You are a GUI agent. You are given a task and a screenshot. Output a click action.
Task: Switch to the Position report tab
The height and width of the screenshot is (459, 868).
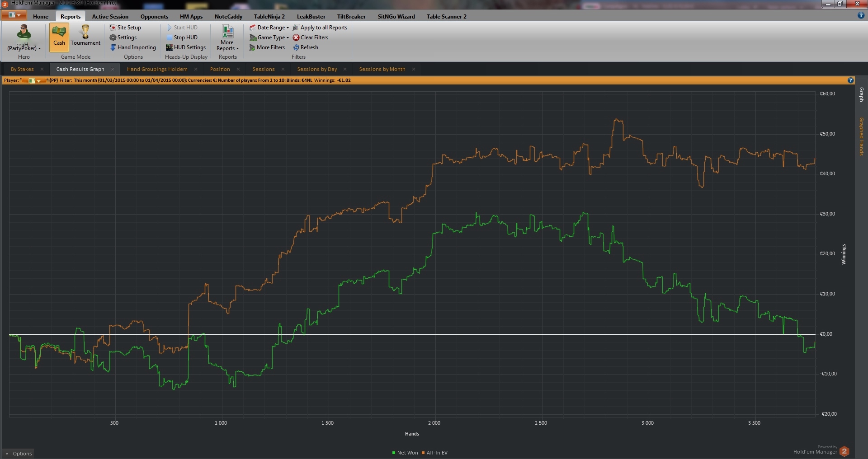pyautogui.click(x=220, y=69)
